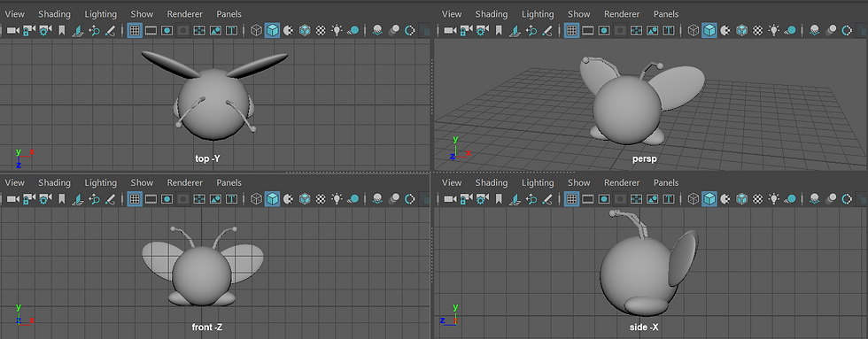
Task: Open Shading menu in top panel
Action: [54, 14]
